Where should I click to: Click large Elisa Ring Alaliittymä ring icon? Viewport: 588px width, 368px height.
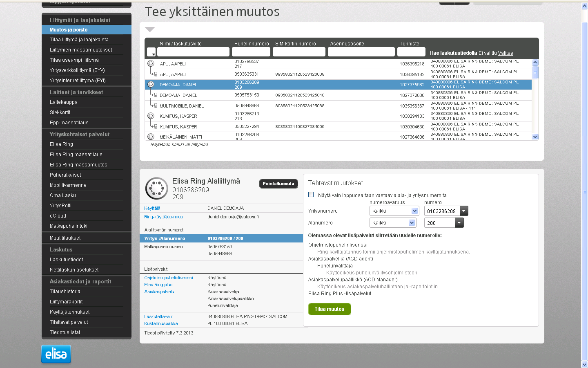pyautogui.click(x=157, y=188)
